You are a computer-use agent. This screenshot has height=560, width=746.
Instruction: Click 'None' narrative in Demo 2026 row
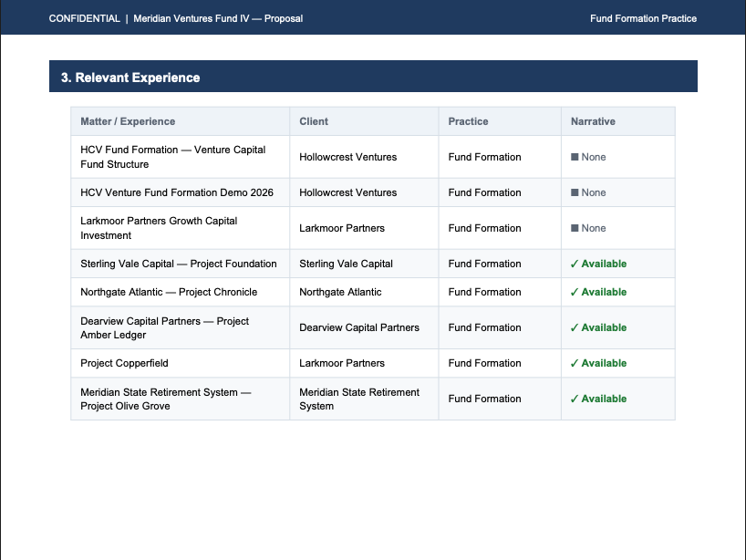pyautogui.click(x=588, y=192)
